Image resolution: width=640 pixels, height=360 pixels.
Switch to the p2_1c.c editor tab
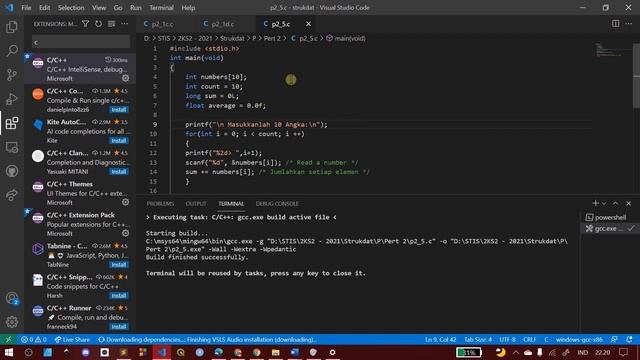click(x=162, y=24)
